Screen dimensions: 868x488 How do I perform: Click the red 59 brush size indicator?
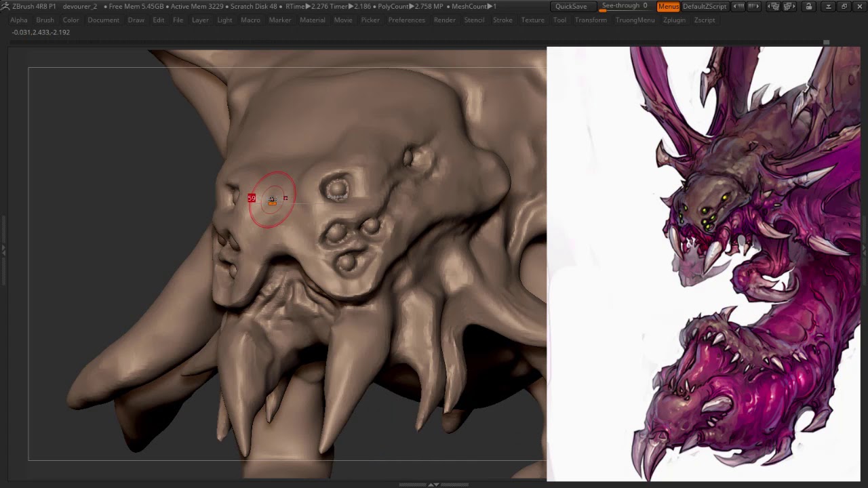coord(252,198)
